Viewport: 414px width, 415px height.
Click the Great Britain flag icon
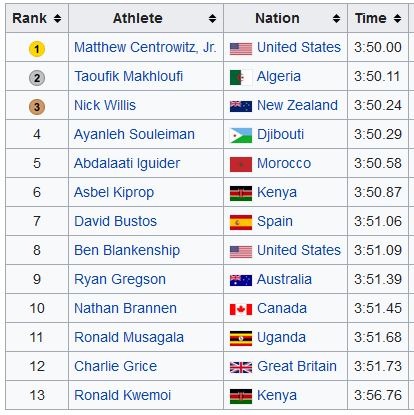(x=241, y=367)
